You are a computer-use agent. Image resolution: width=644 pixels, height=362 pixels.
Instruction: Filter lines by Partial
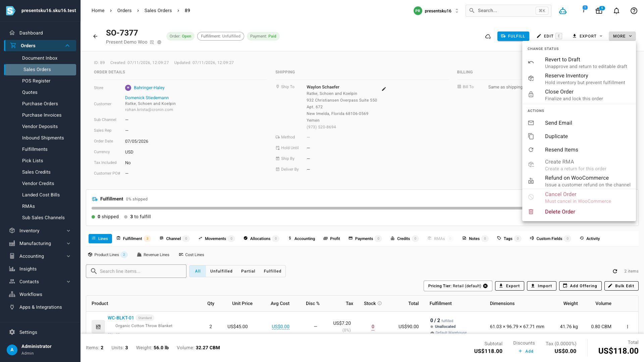248,271
